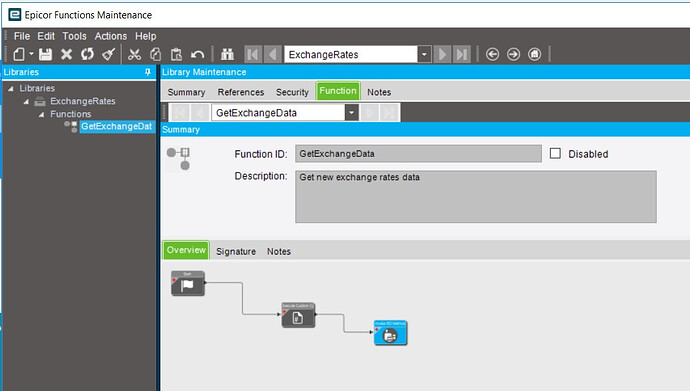Select the Execute Custom Code node
The height and width of the screenshot is (391, 690).
[298, 315]
